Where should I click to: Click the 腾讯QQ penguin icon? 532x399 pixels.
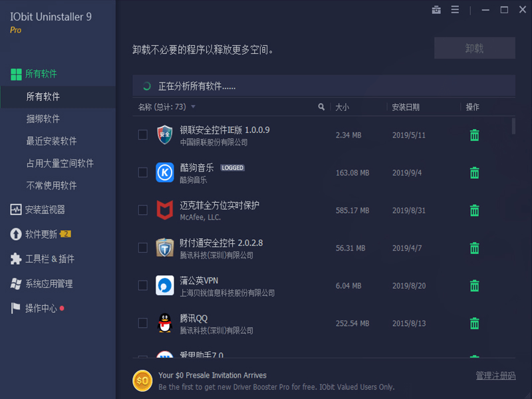[x=164, y=323]
